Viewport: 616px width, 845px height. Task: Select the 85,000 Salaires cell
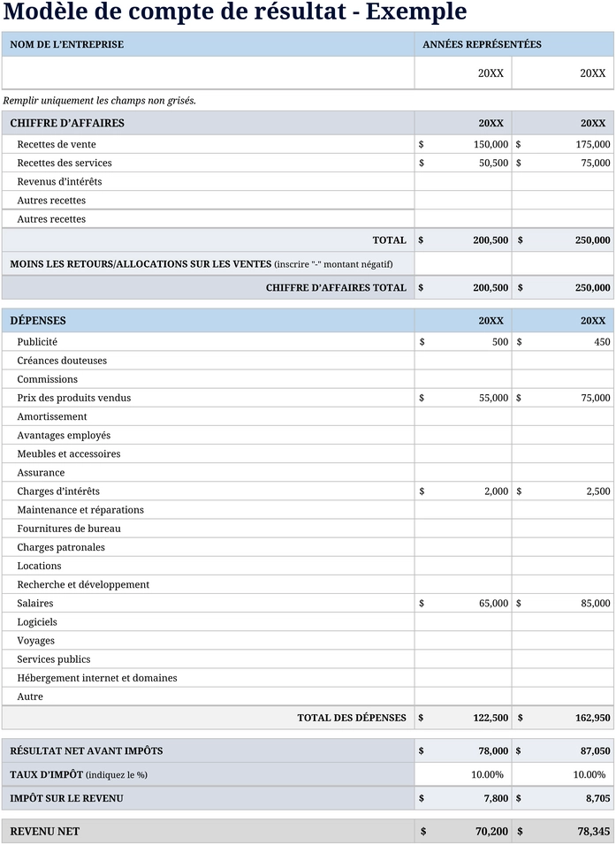(x=563, y=603)
